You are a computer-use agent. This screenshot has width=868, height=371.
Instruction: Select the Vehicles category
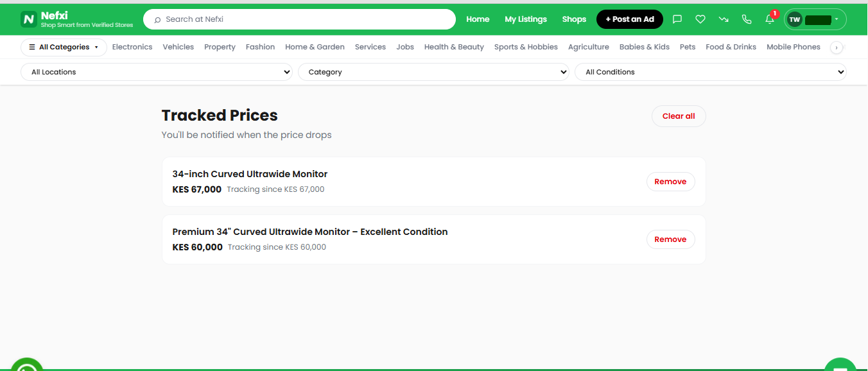178,47
